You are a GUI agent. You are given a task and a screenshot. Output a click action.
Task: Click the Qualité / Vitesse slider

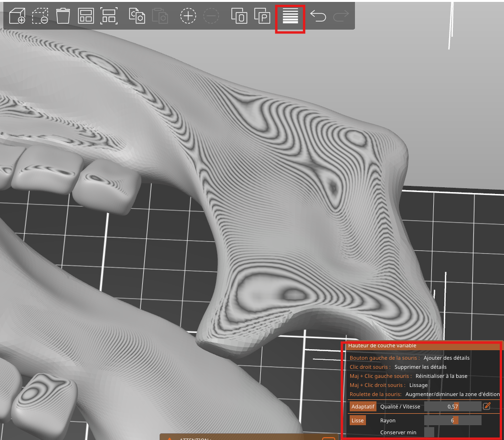pyautogui.click(x=452, y=407)
